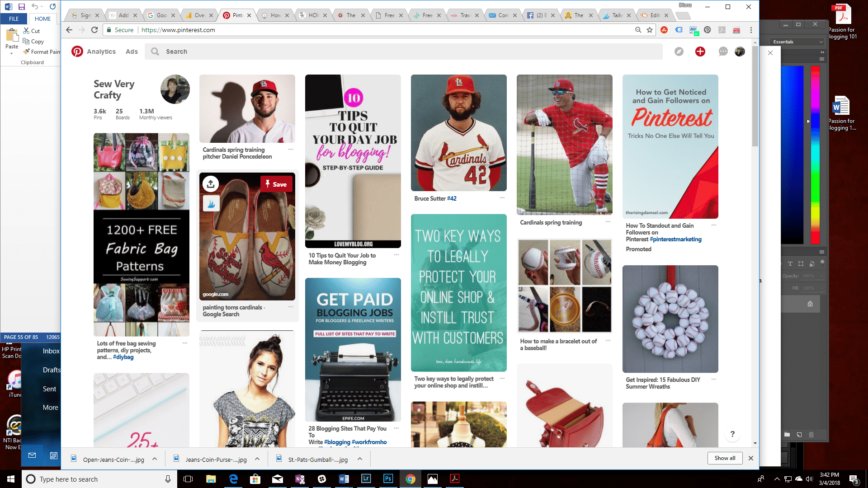Collapse Photoshop panel with double arrow

pos(822,52)
